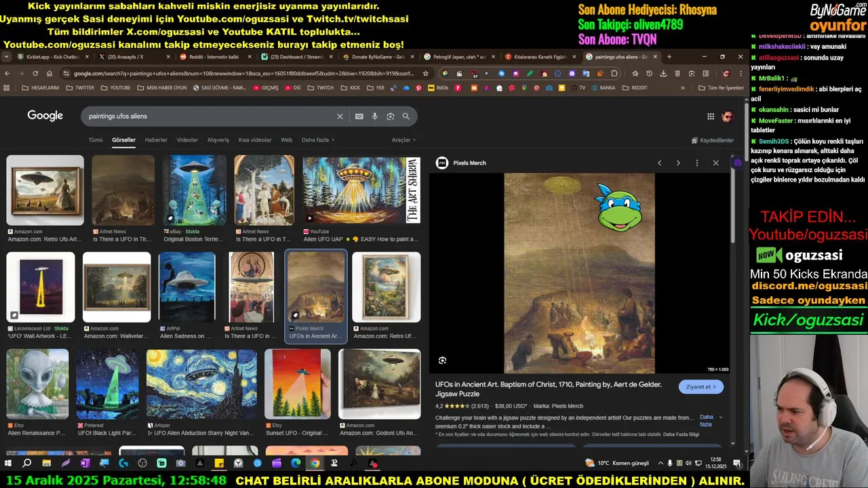The image size is (868, 488).
Task: Show hidden system tray icons
Action: [660, 464]
